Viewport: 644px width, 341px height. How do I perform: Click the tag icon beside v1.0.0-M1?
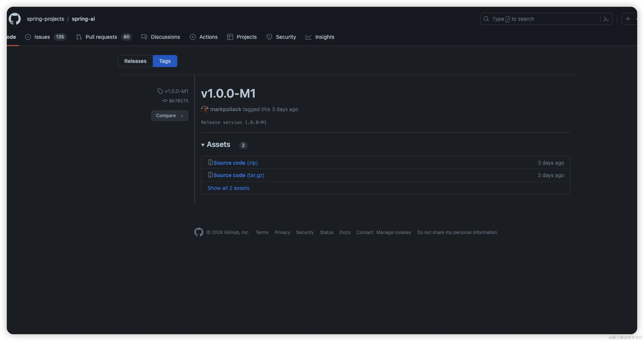[160, 91]
